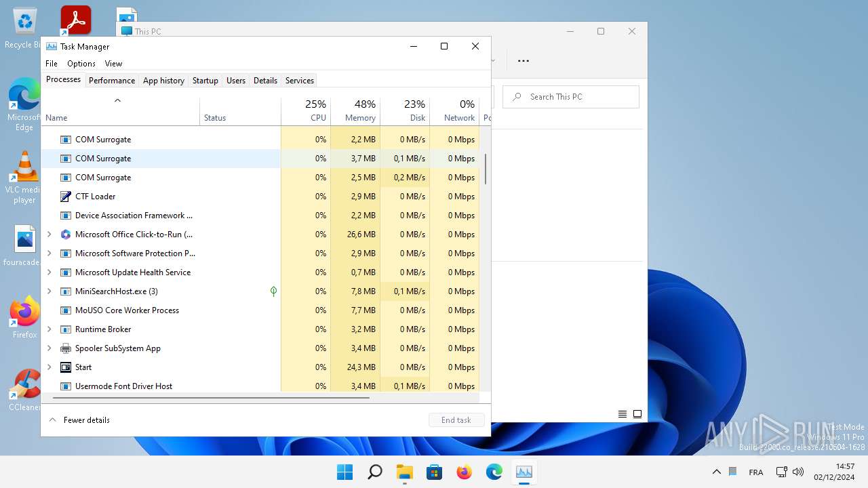This screenshot has height=488, width=868.
Task: Open Firefox from the taskbar
Action: pos(464,472)
